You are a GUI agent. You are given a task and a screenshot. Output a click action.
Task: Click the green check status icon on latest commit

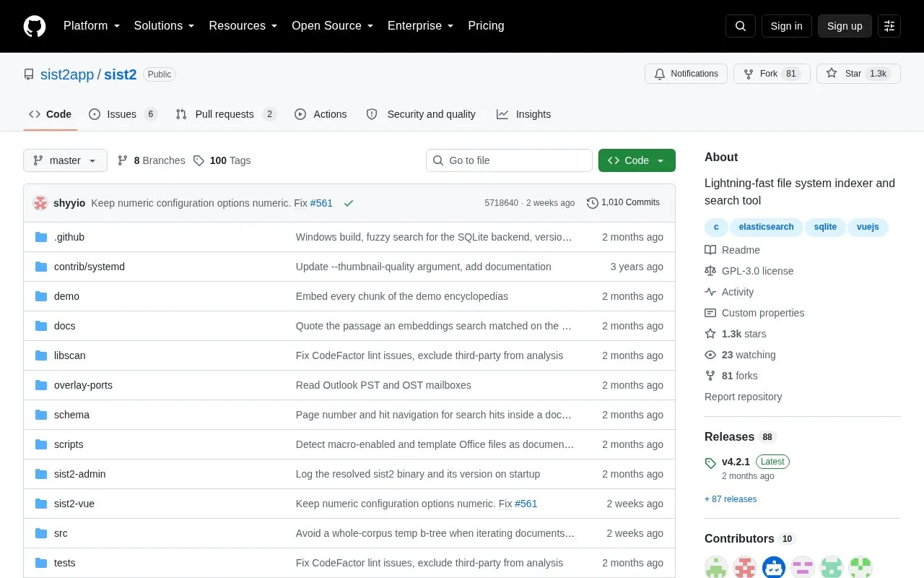[x=349, y=203]
